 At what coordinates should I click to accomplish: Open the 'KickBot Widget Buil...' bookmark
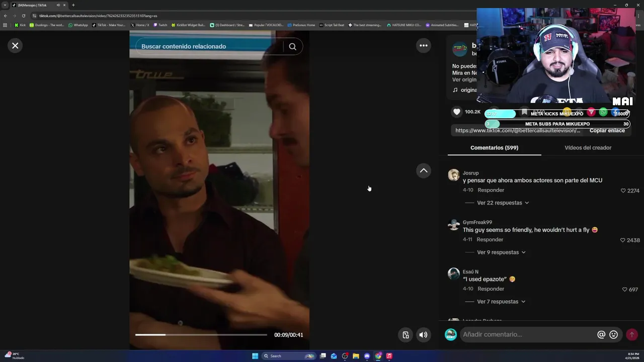pyautogui.click(x=188, y=25)
